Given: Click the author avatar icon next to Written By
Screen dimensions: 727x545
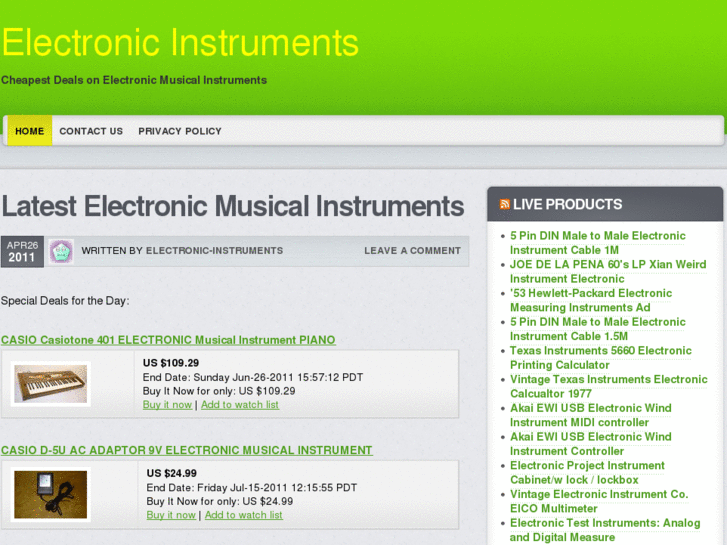Looking at the screenshot, I should [x=61, y=251].
